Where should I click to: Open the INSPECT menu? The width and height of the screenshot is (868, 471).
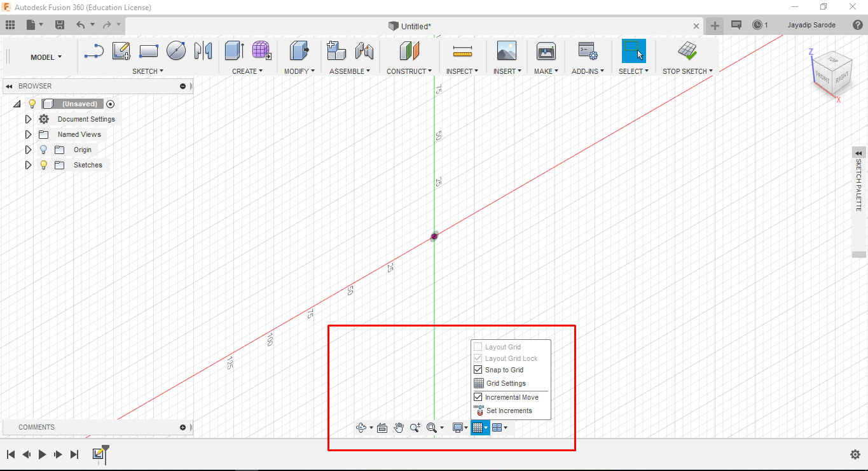(462, 71)
